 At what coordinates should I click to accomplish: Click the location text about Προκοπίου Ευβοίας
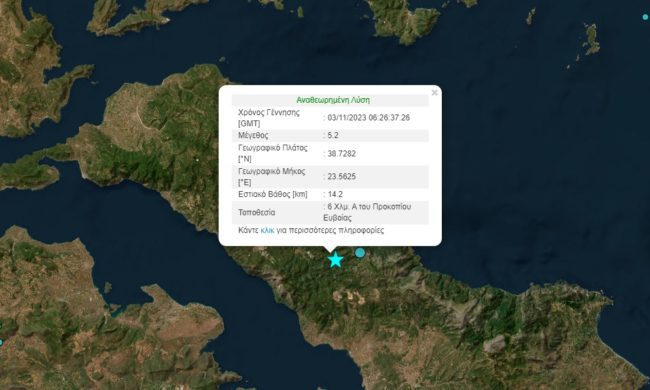(x=367, y=212)
